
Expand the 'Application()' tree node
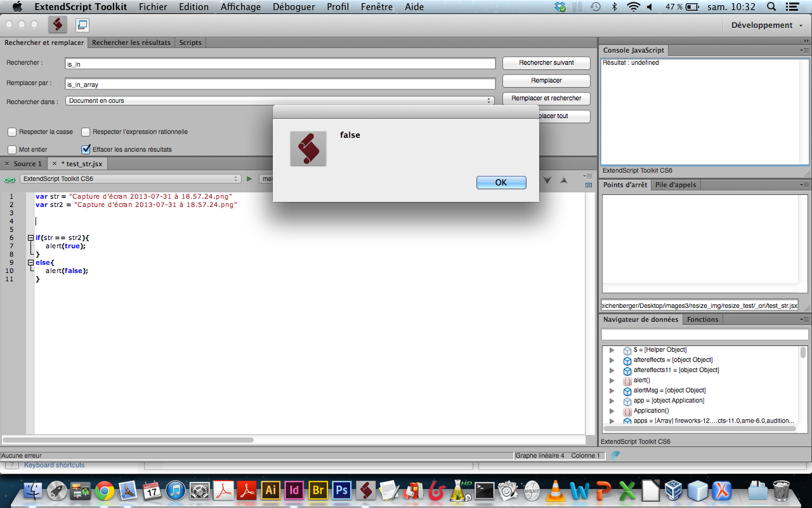[x=612, y=411]
